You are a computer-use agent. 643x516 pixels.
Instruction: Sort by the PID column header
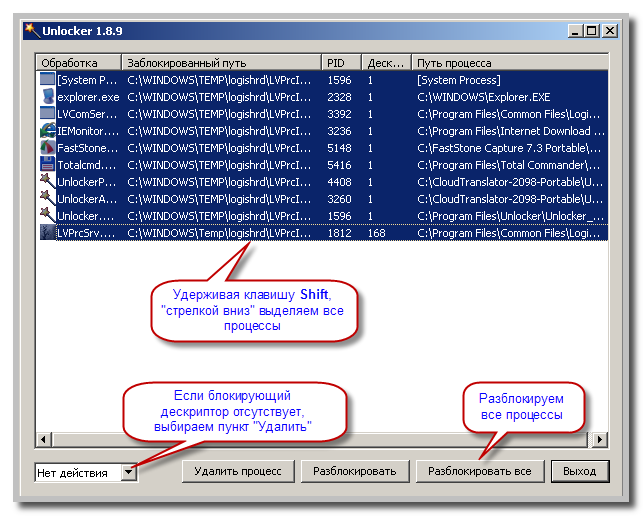(341, 63)
